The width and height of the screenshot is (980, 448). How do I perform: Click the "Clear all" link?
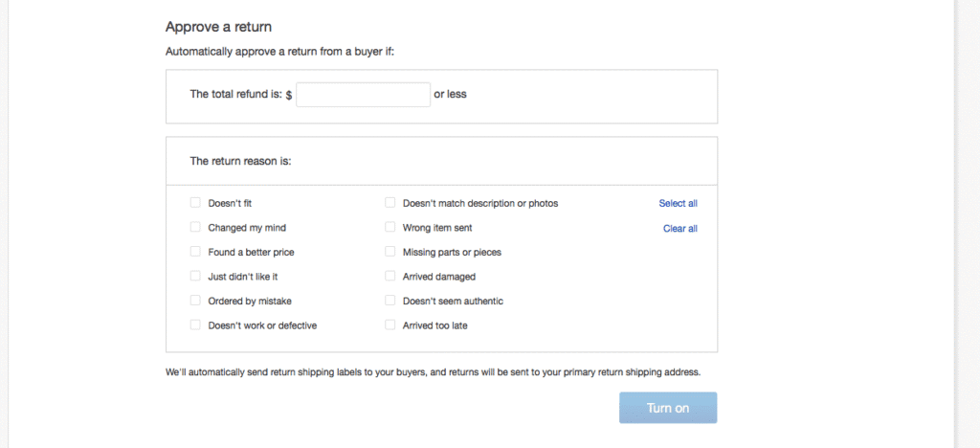tap(679, 229)
